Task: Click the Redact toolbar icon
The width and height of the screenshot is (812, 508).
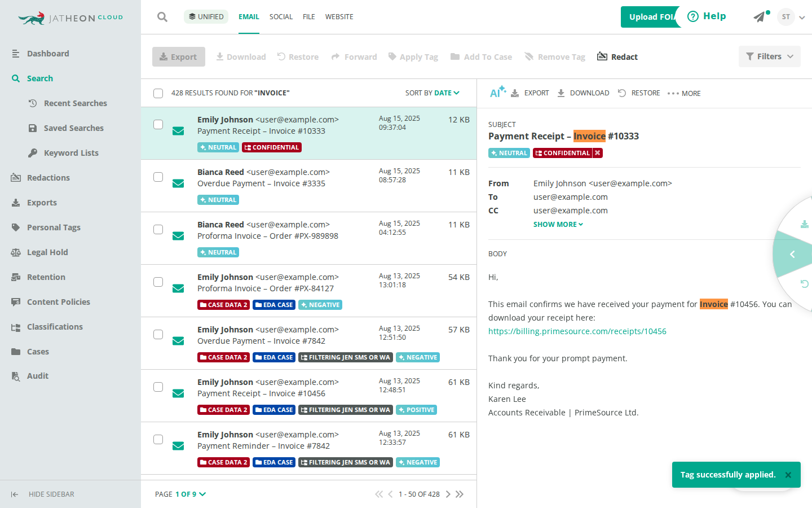Action: click(602, 56)
